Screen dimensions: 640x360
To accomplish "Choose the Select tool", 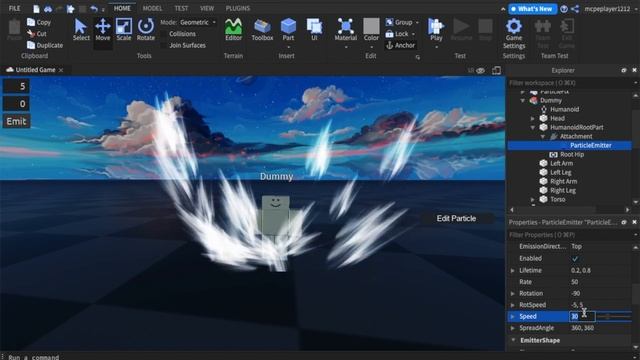I will [81, 29].
